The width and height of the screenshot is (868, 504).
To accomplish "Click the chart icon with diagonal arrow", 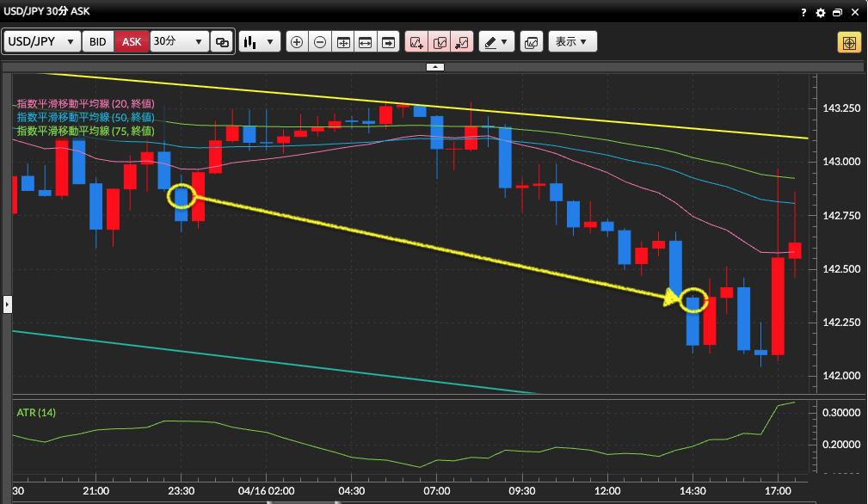I will (462, 42).
